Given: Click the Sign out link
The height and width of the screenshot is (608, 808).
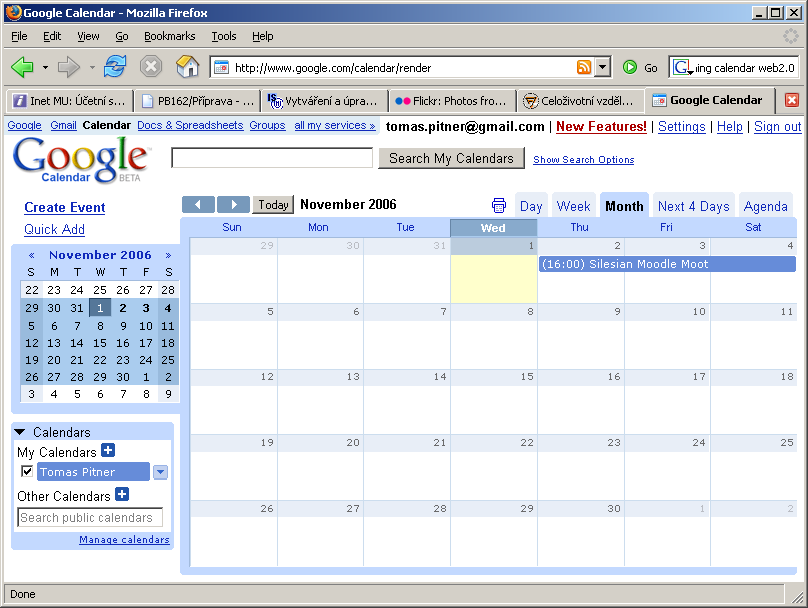Looking at the screenshot, I should click(x=778, y=126).
